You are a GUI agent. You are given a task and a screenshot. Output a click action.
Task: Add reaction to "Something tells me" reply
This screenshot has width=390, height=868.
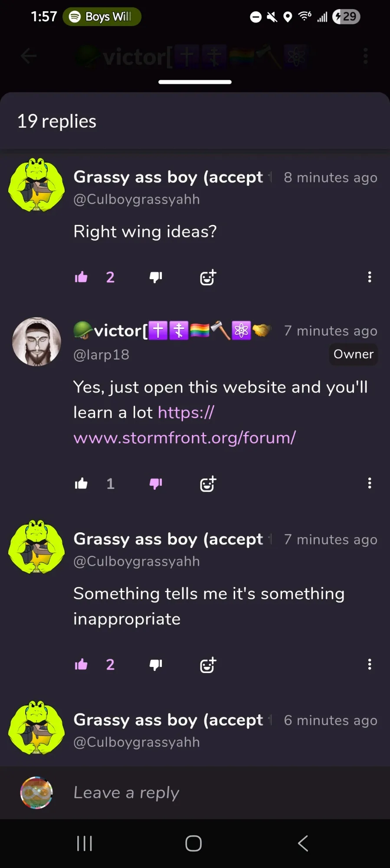pyautogui.click(x=208, y=664)
